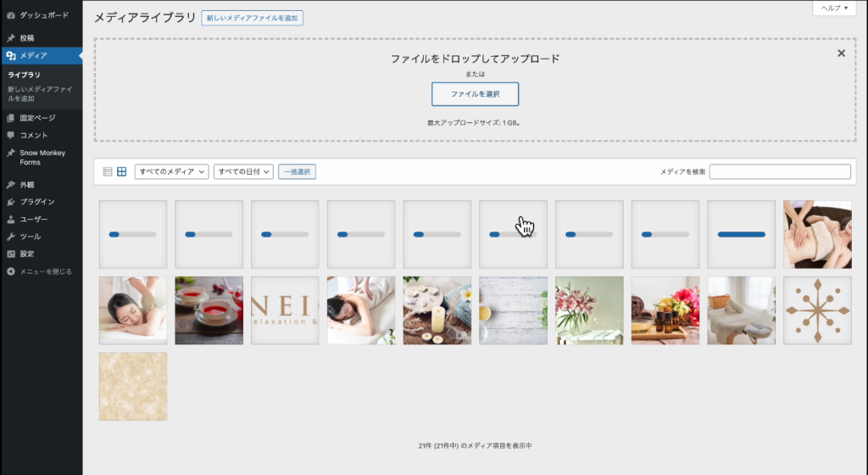Click the メニューを閉じる link
The image size is (868, 475).
[46, 271]
